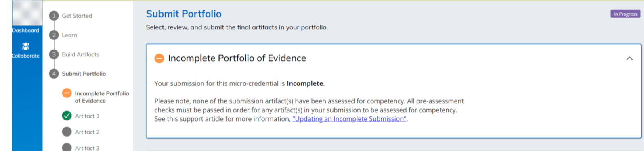Select Submit Portfolio step label
Image resolution: width=644 pixels, height=151 pixels.
(84, 74)
